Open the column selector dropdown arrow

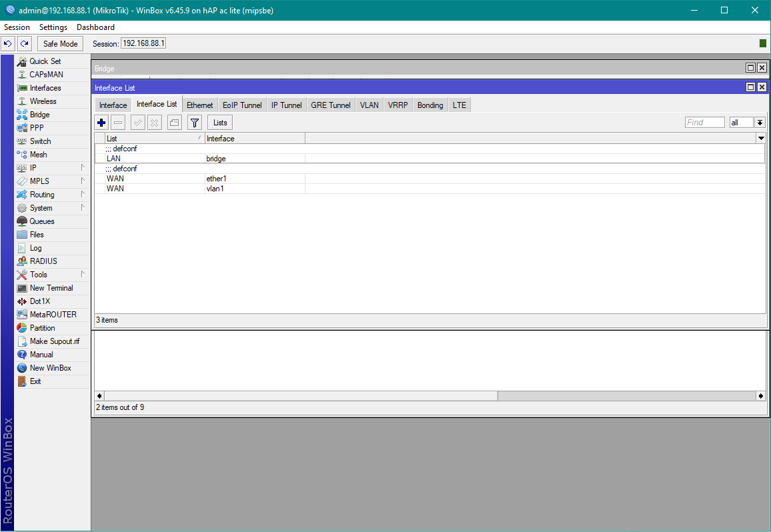click(x=761, y=139)
